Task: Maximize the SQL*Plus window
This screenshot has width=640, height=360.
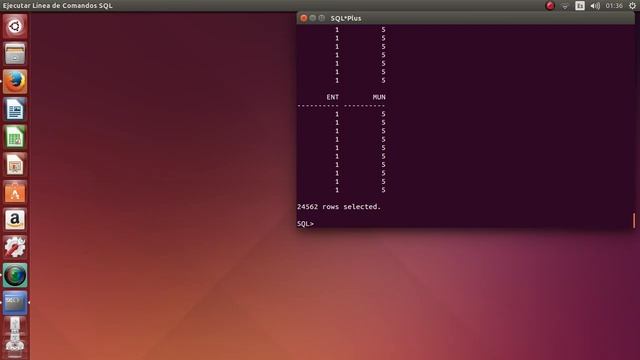Action: point(322,18)
